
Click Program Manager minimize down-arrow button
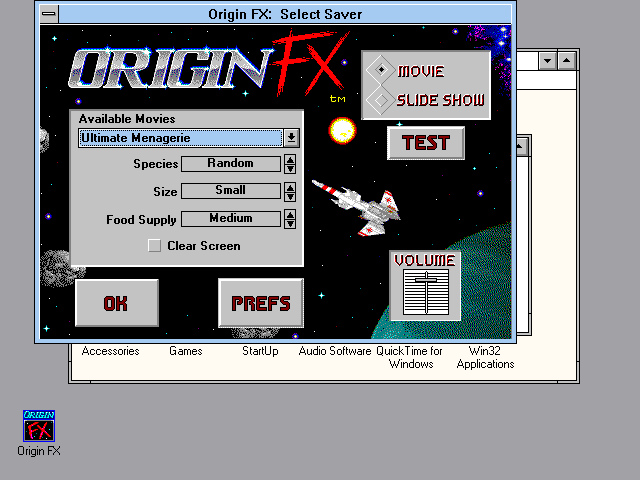coord(547,61)
